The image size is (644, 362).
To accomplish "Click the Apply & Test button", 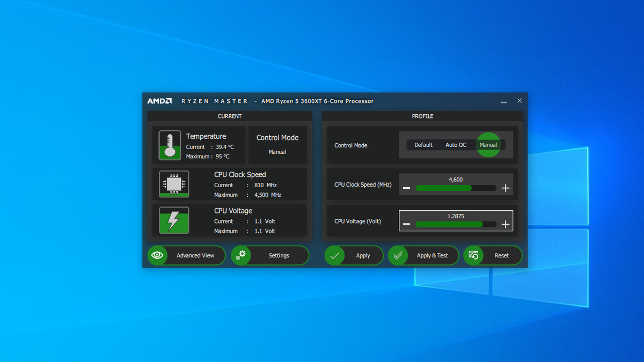I will pyautogui.click(x=423, y=256).
